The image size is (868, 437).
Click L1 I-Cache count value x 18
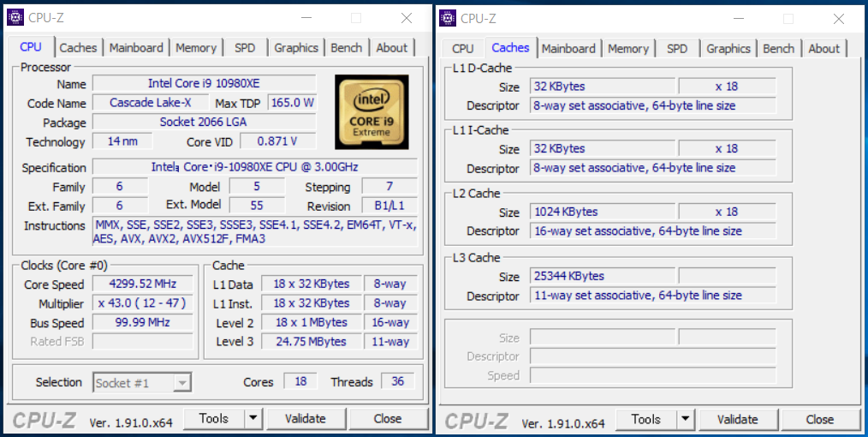tap(728, 148)
